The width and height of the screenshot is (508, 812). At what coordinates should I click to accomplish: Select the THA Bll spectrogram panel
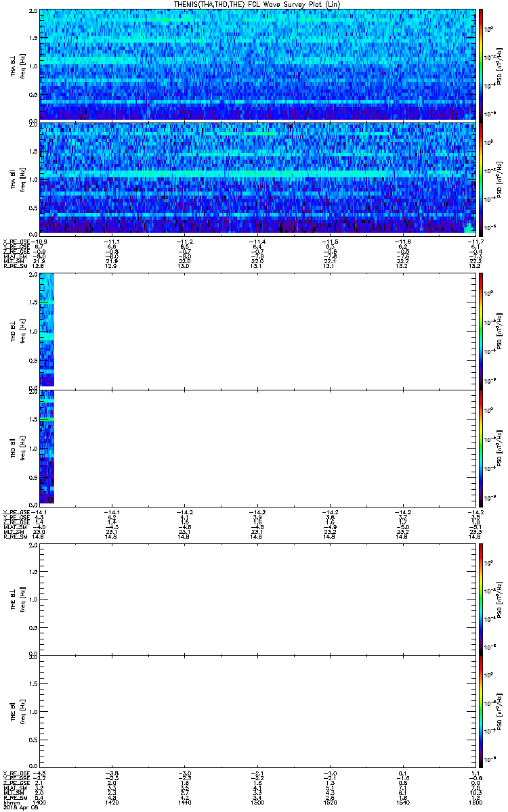pos(257,178)
